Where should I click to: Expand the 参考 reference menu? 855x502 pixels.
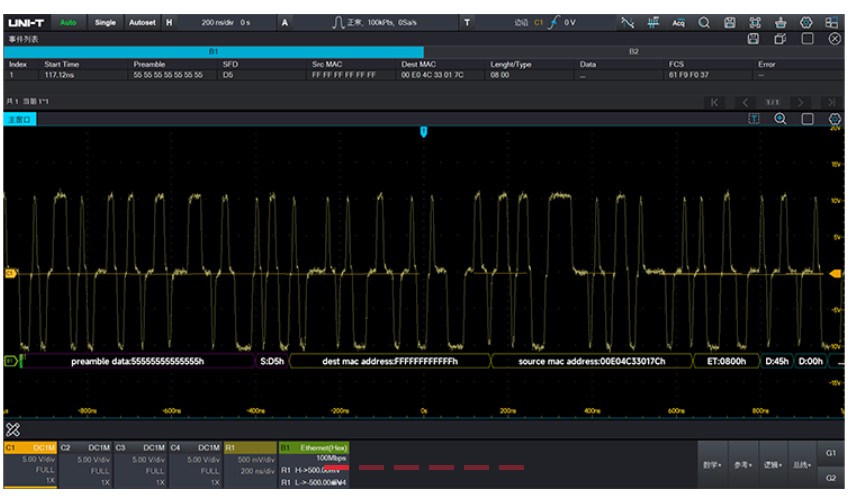tap(743, 465)
